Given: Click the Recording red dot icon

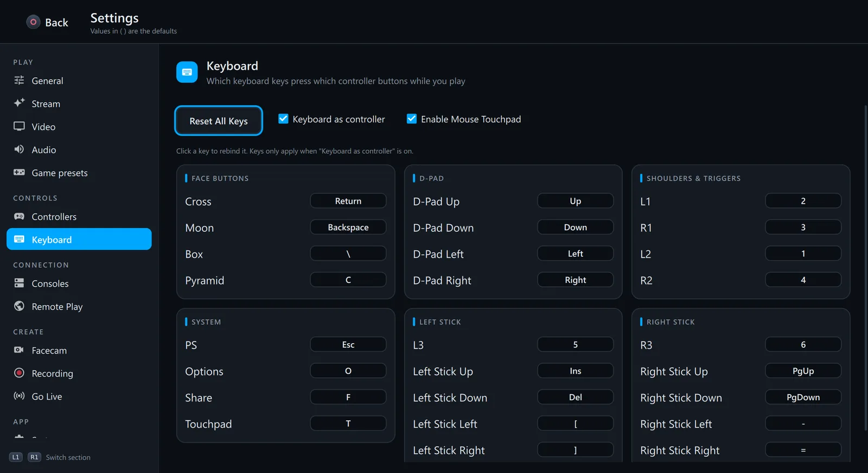Looking at the screenshot, I should [x=19, y=373].
